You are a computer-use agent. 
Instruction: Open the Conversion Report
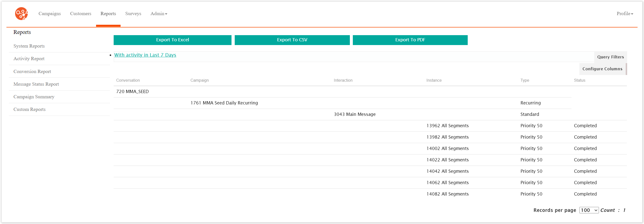point(32,71)
